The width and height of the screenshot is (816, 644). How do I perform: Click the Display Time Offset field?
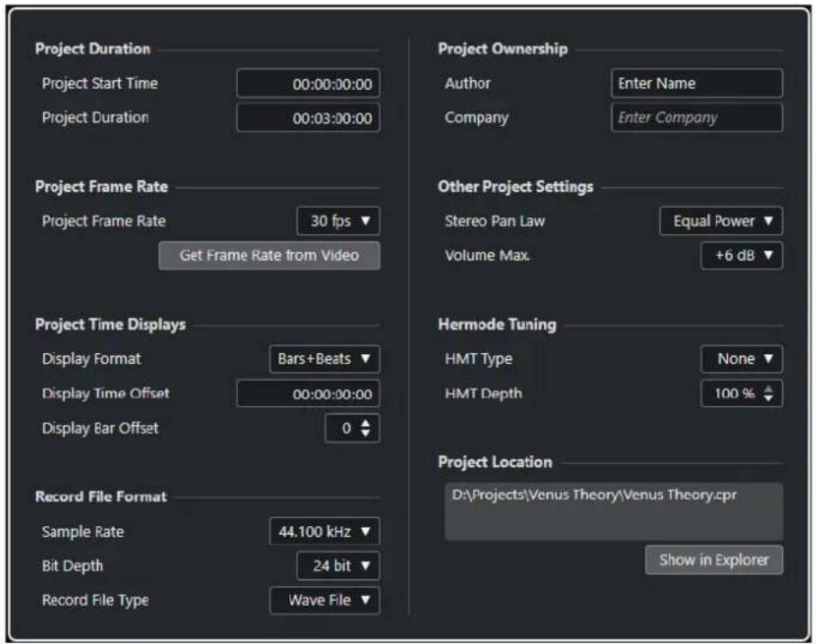pos(308,394)
